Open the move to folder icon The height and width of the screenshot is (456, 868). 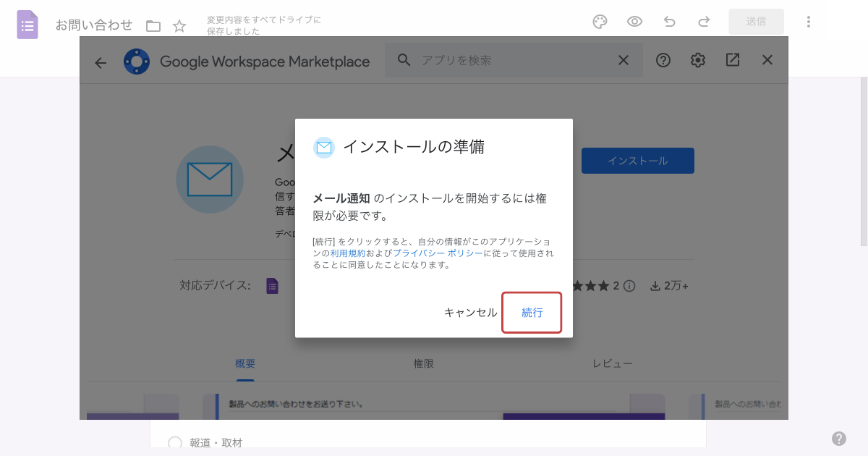(x=153, y=26)
